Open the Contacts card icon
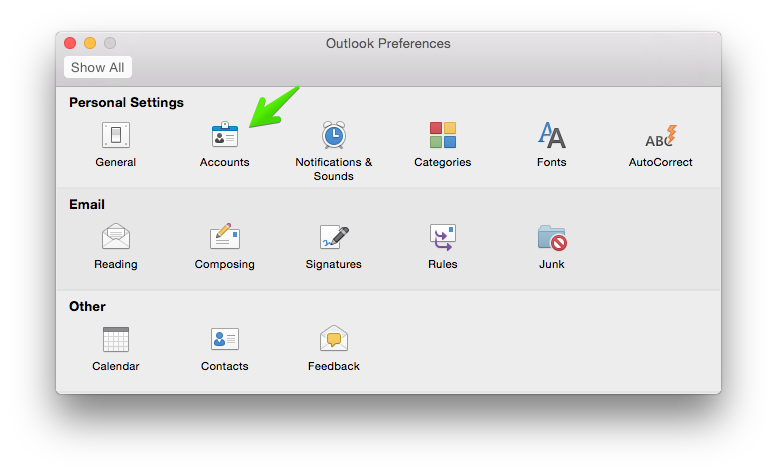This screenshot has width=777, height=474. 224,339
